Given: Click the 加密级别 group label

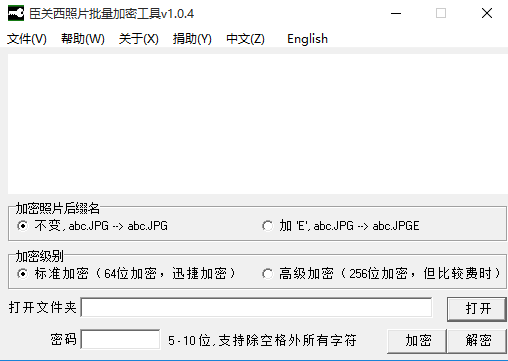Looking at the screenshot, I should pyautogui.click(x=40, y=256).
